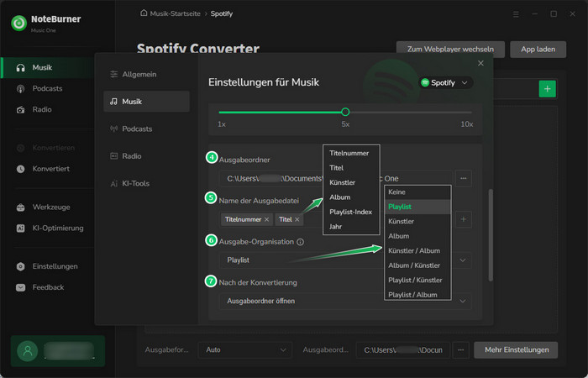Go to Musik-Startseite breadcrumb link

pyautogui.click(x=175, y=13)
